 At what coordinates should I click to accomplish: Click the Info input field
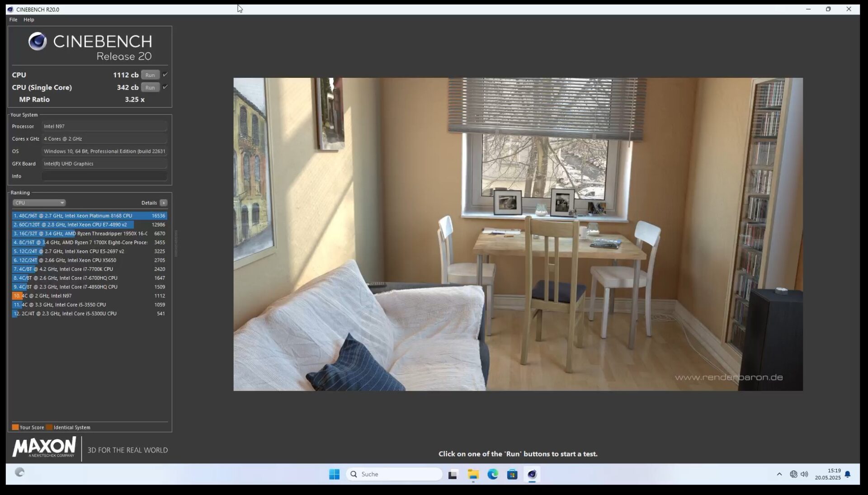(104, 176)
